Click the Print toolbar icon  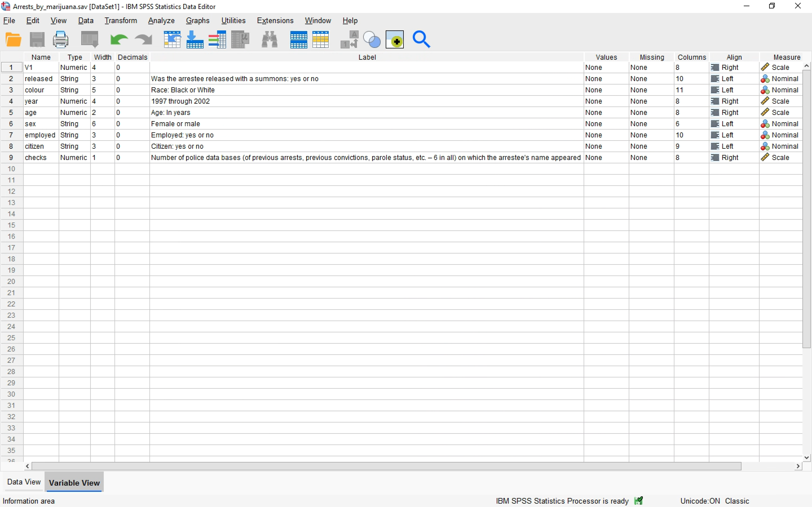60,39
